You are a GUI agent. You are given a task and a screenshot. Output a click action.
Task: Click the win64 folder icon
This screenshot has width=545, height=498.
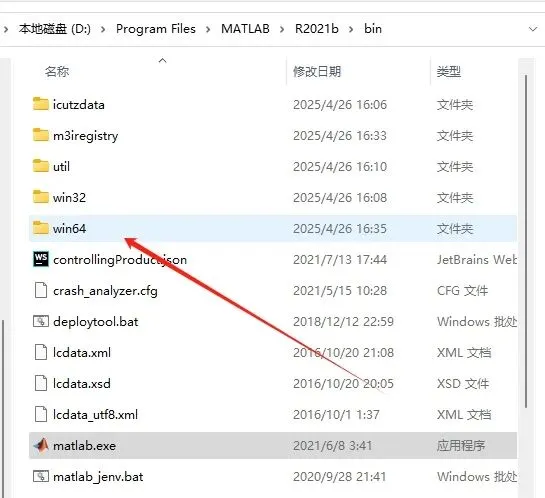click(41, 228)
